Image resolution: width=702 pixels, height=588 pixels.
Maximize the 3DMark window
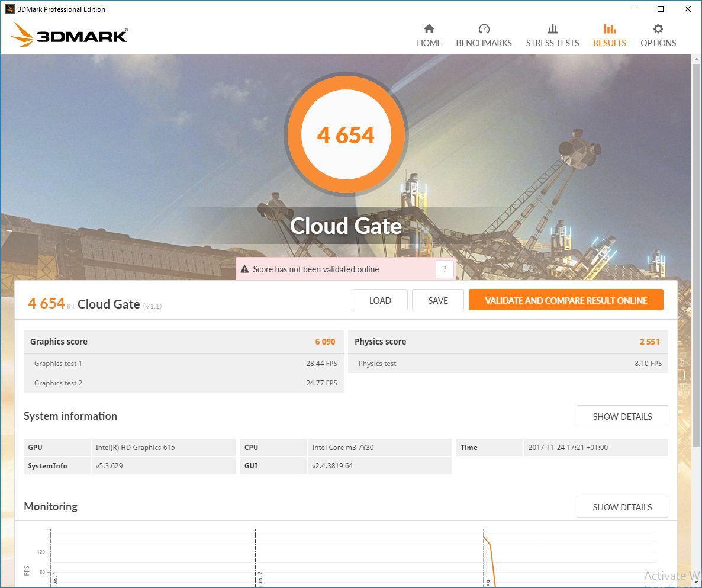coord(661,9)
